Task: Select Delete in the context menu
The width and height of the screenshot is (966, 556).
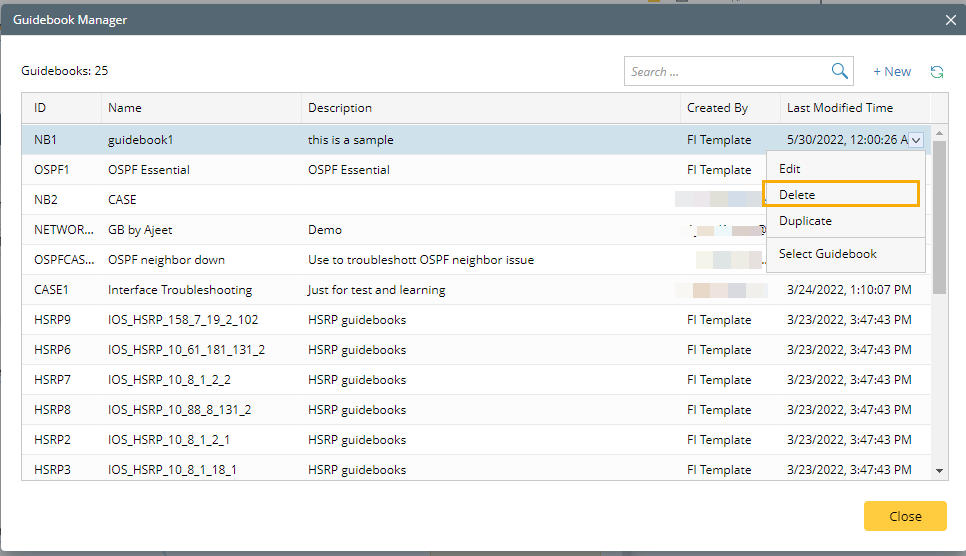Action: point(797,194)
